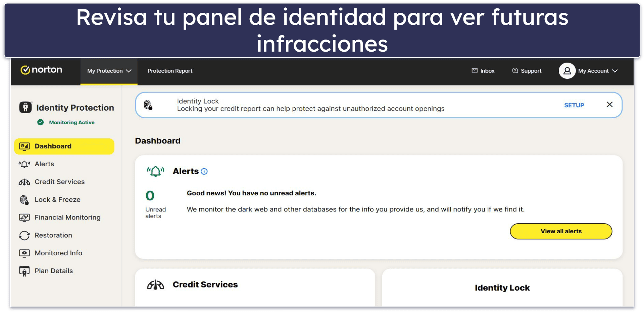Click the Credit Services card heading
644x312 pixels.
click(205, 285)
